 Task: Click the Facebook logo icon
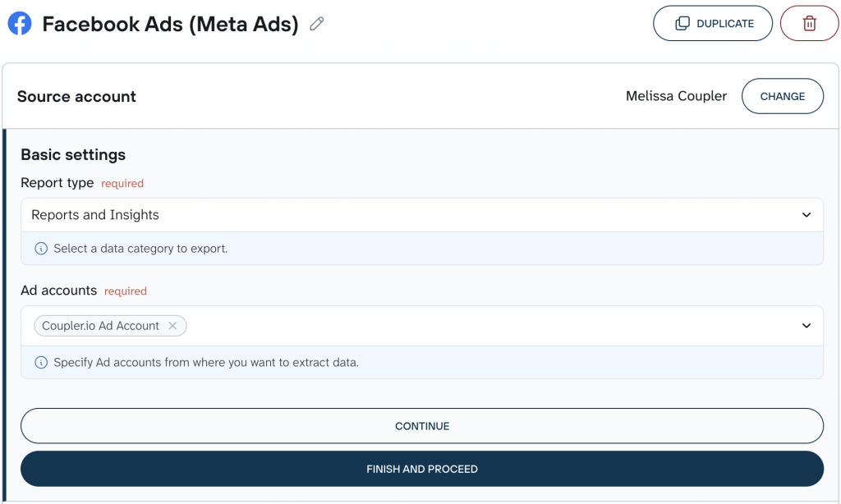tap(20, 24)
